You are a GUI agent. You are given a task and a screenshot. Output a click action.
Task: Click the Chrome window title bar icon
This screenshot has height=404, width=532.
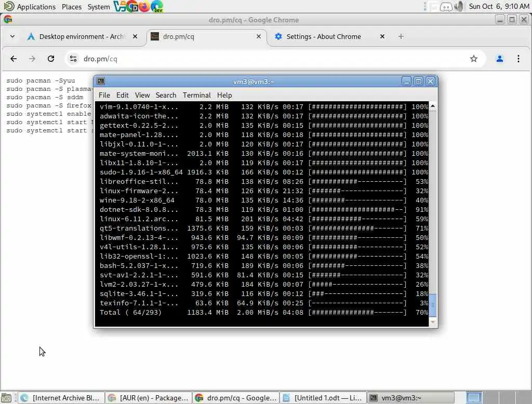(x=8, y=20)
